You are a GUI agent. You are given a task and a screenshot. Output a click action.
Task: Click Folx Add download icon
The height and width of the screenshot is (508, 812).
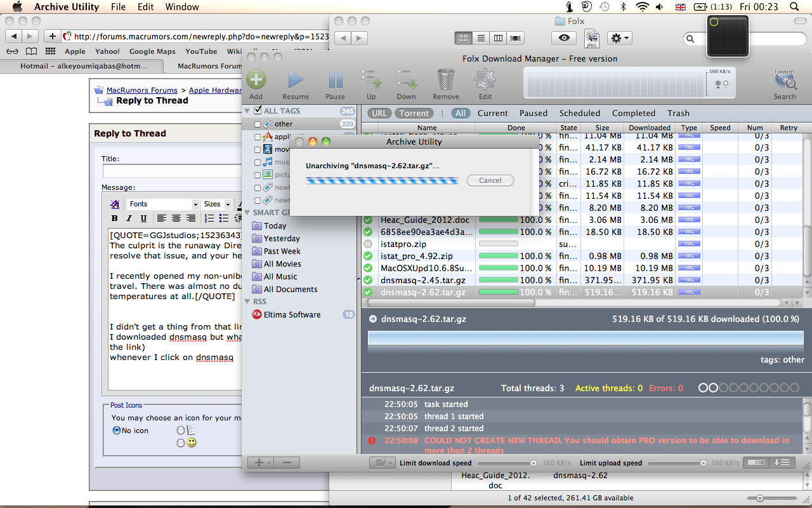256,80
